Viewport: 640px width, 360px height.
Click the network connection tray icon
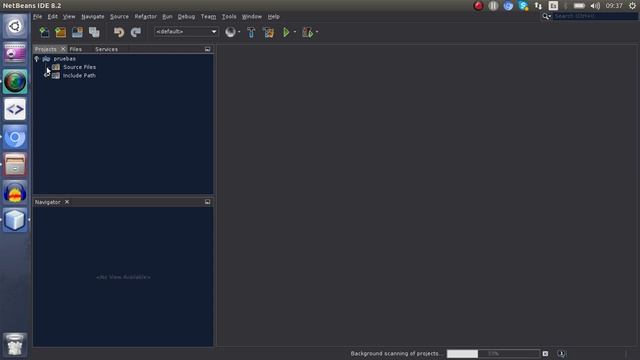click(x=538, y=6)
